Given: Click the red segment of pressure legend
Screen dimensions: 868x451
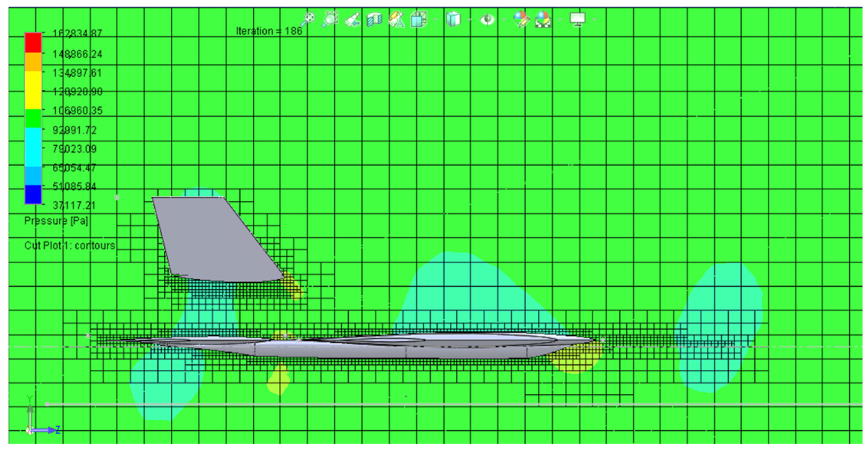Looking at the screenshot, I should (33, 42).
